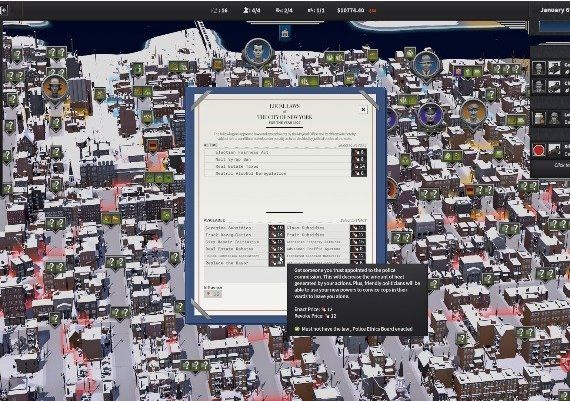Select the Election Fairness Act active law
This screenshot has height=401, width=570.
[277, 153]
